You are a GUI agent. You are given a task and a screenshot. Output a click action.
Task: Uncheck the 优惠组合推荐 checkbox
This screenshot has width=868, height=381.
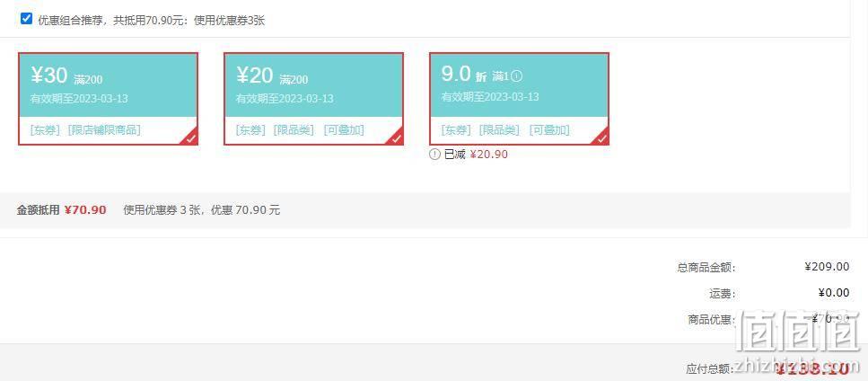point(26,19)
